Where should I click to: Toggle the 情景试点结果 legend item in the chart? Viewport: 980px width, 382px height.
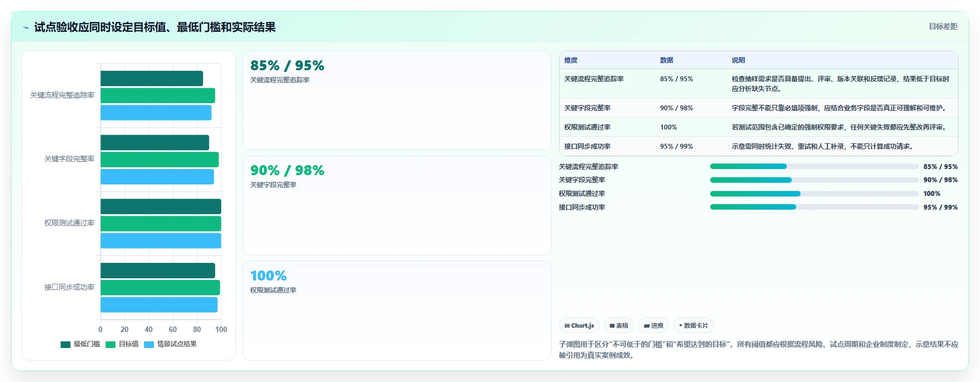pyautogui.click(x=170, y=344)
